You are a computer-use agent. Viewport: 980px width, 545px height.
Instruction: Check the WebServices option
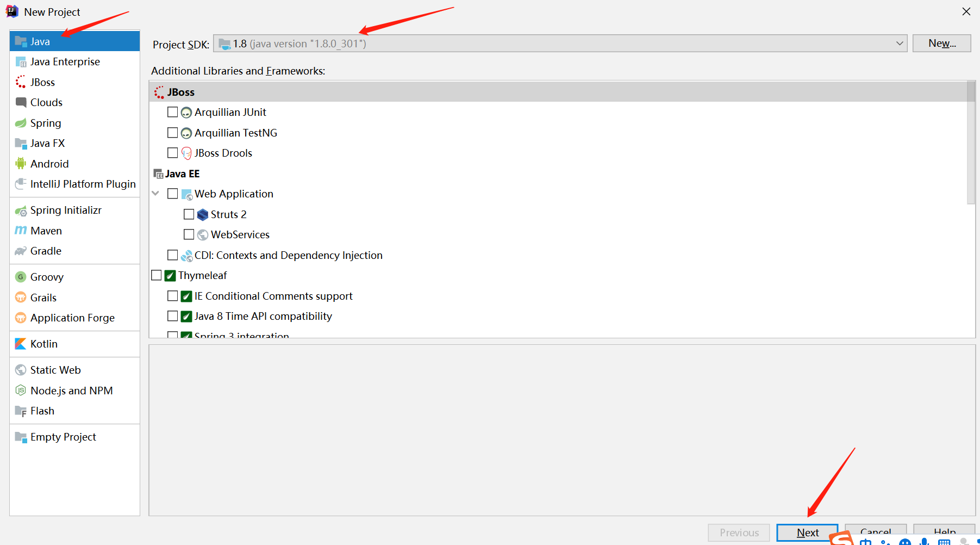click(x=189, y=234)
